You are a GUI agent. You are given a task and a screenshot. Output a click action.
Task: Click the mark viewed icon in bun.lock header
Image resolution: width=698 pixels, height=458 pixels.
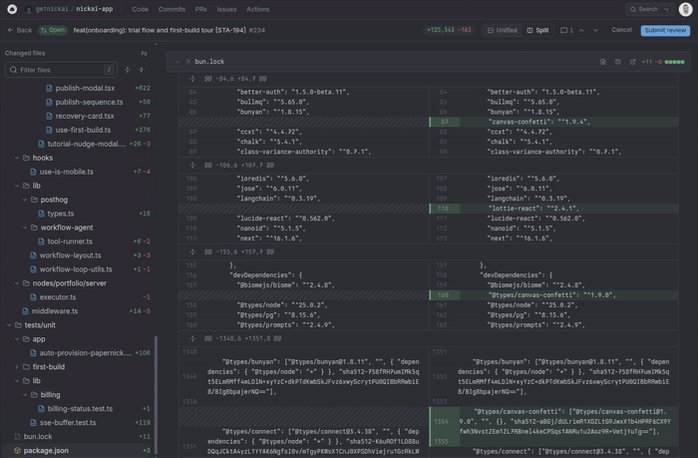point(617,62)
